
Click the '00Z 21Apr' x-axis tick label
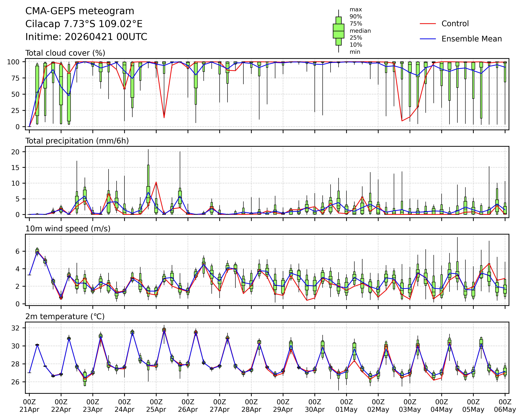(29, 406)
